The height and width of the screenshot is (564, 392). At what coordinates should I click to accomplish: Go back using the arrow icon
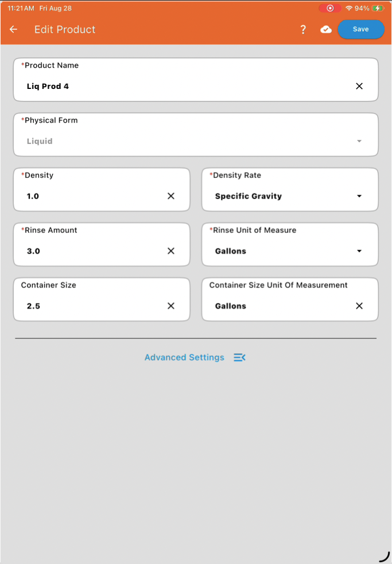tap(13, 29)
